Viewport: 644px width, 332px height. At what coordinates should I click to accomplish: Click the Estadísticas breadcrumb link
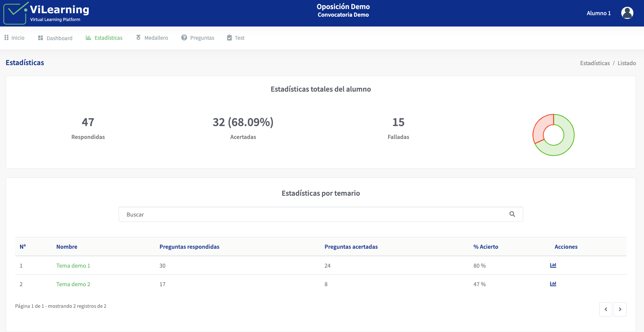coord(594,63)
